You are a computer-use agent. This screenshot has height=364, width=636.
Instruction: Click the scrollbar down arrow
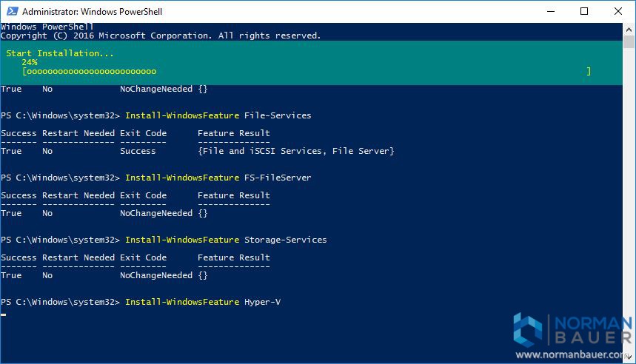pos(629,357)
